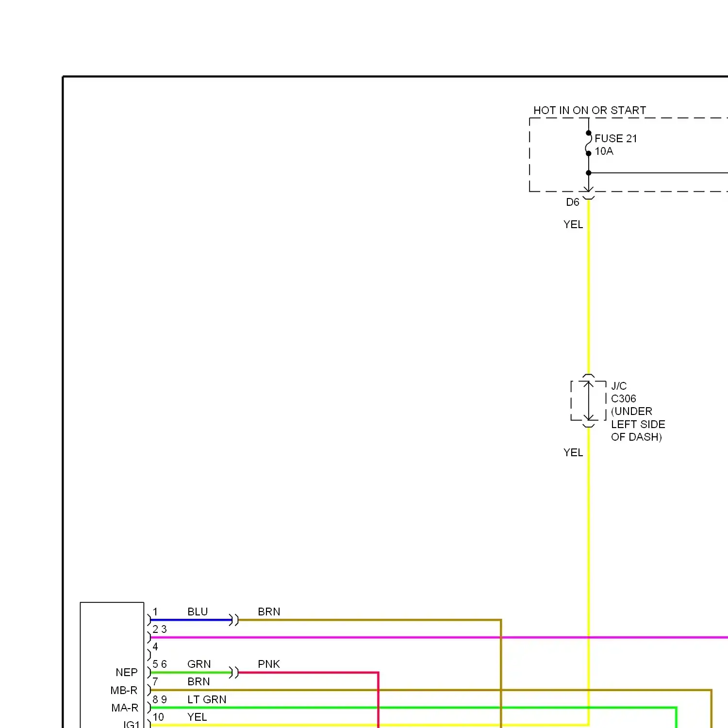Image resolution: width=728 pixels, height=728 pixels.
Task: Select pin number "7" on the connector
Action: (x=155, y=682)
